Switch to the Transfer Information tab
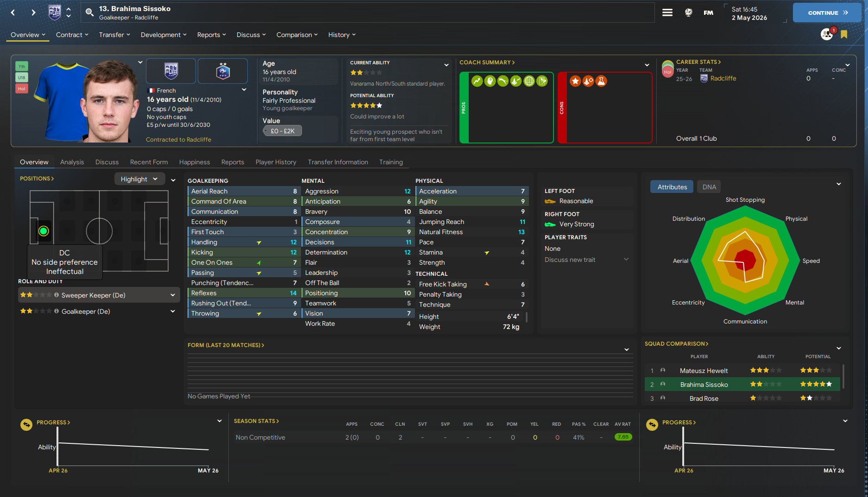868x497 pixels. click(x=338, y=162)
